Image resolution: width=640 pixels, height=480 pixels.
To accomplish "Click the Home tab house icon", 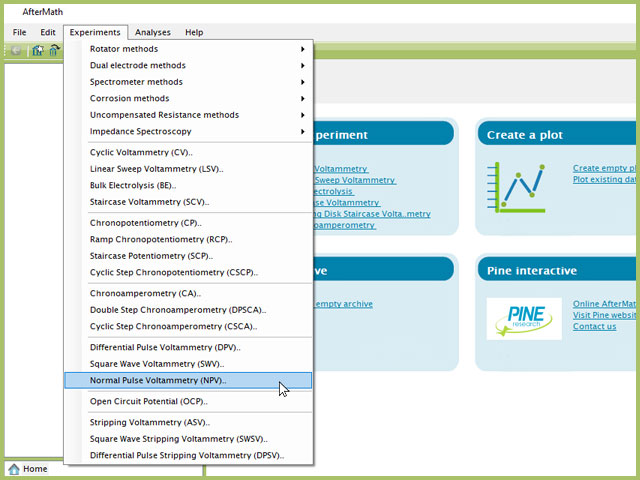I will click(x=14, y=469).
